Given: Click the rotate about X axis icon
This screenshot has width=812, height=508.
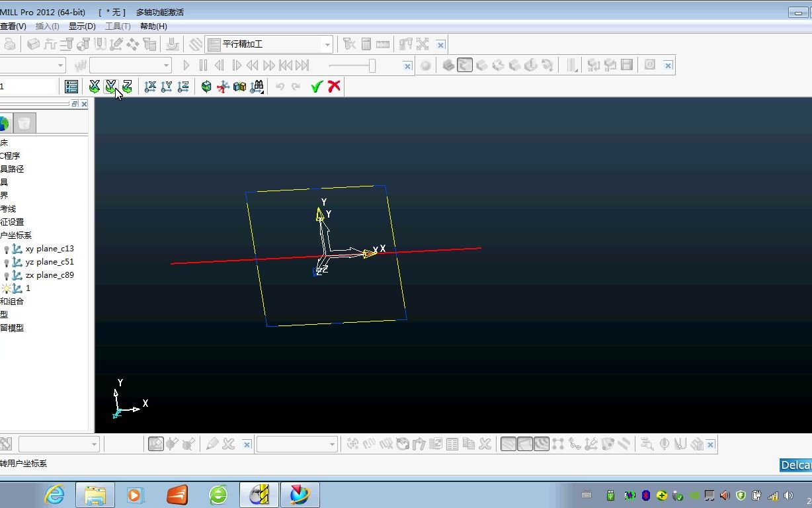Looking at the screenshot, I should (x=95, y=87).
